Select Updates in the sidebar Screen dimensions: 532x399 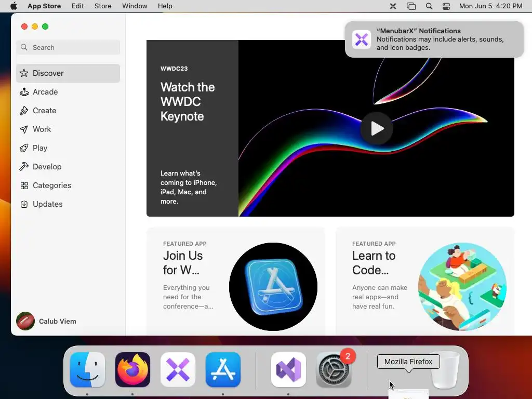(x=68, y=204)
